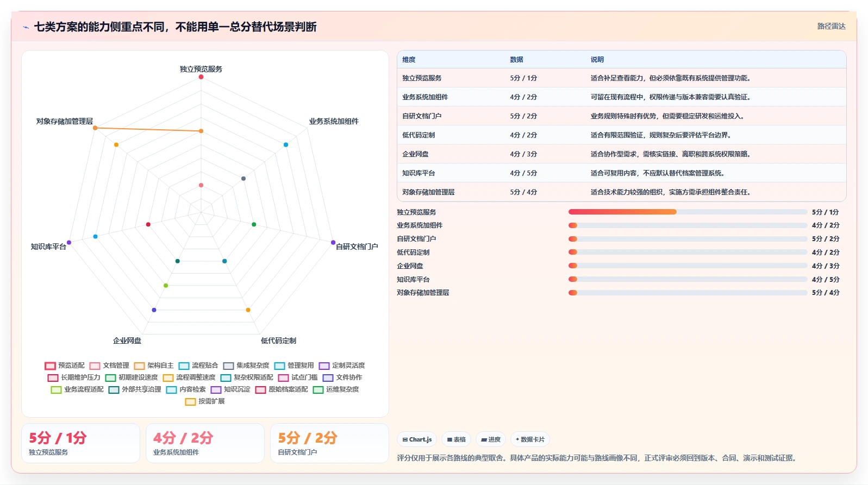This screenshot has width=868, height=485.
Task: Toggle the 初期建设速度 legend entry
Action: [x=132, y=377]
